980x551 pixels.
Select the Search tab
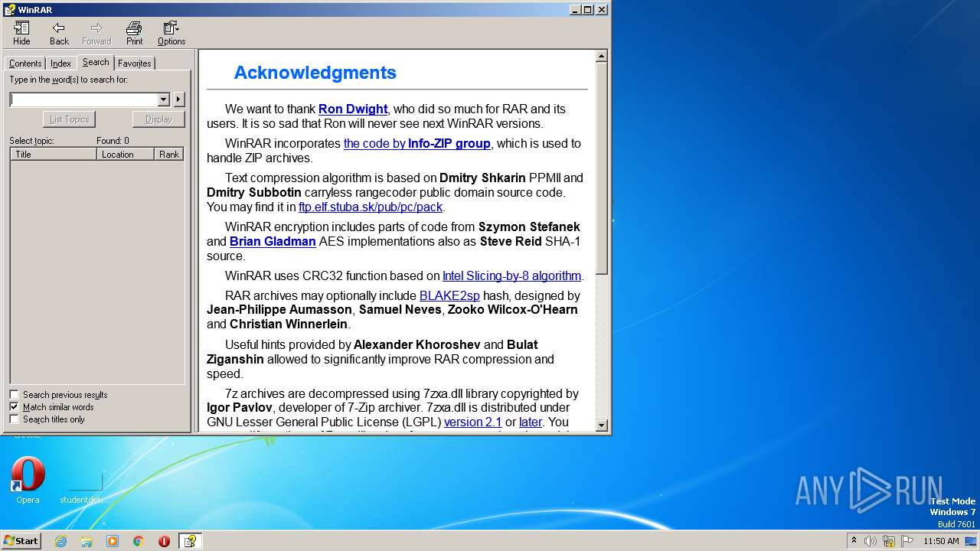tap(96, 62)
